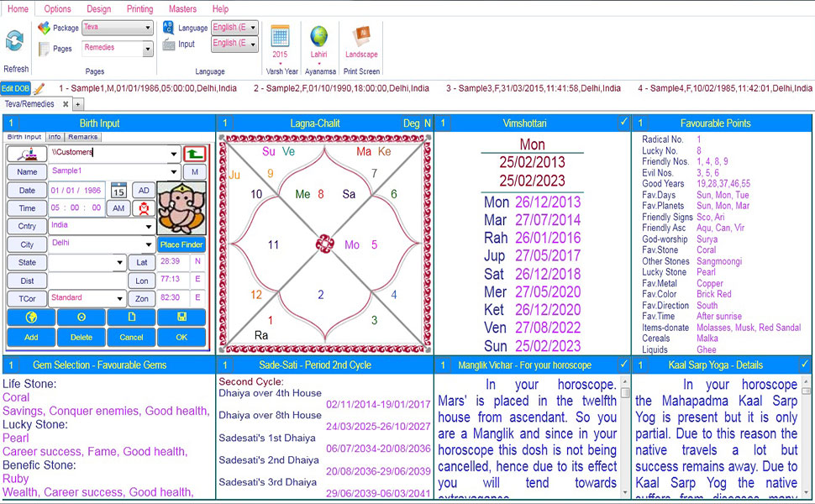Expand the Name Sample1 dropdown
The height and width of the screenshot is (504, 815).
click(x=174, y=172)
